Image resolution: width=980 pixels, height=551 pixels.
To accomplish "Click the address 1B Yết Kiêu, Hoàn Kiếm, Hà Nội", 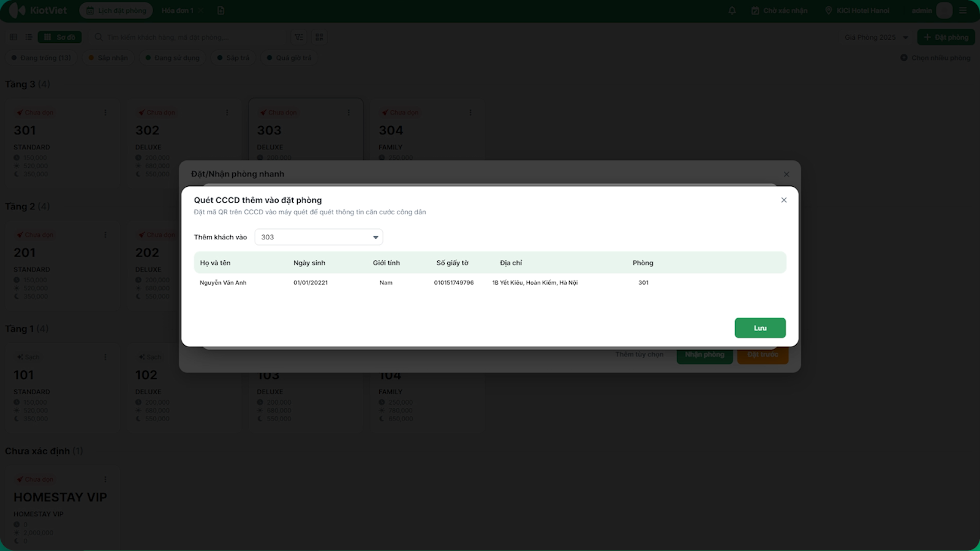I will (x=535, y=283).
